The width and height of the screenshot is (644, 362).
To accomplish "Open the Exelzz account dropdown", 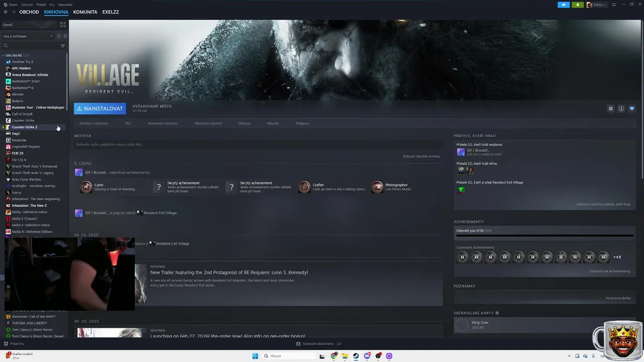I will coord(597,5).
